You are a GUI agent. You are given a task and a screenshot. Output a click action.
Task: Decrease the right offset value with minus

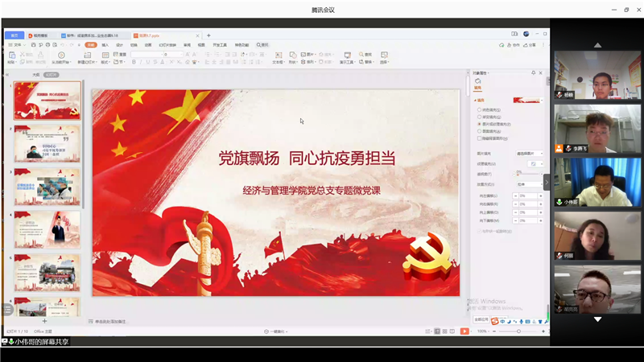[x=515, y=204]
